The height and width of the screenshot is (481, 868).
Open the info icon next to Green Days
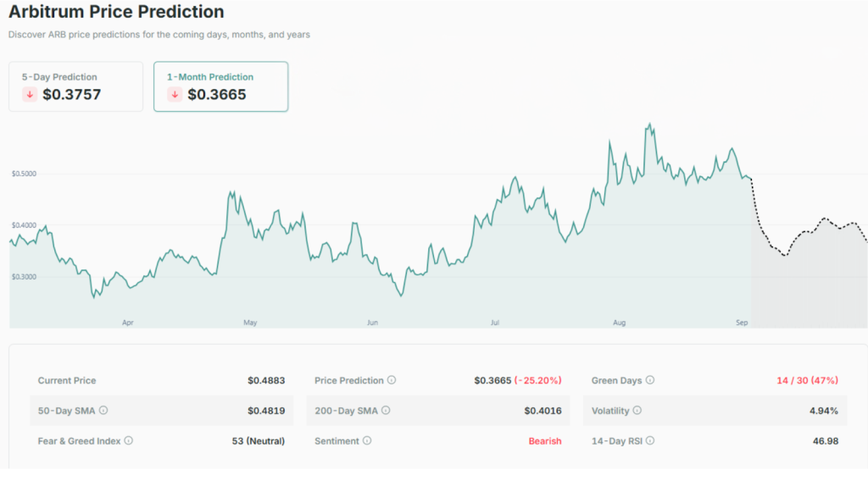pyautogui.click(x=650, y=380)
